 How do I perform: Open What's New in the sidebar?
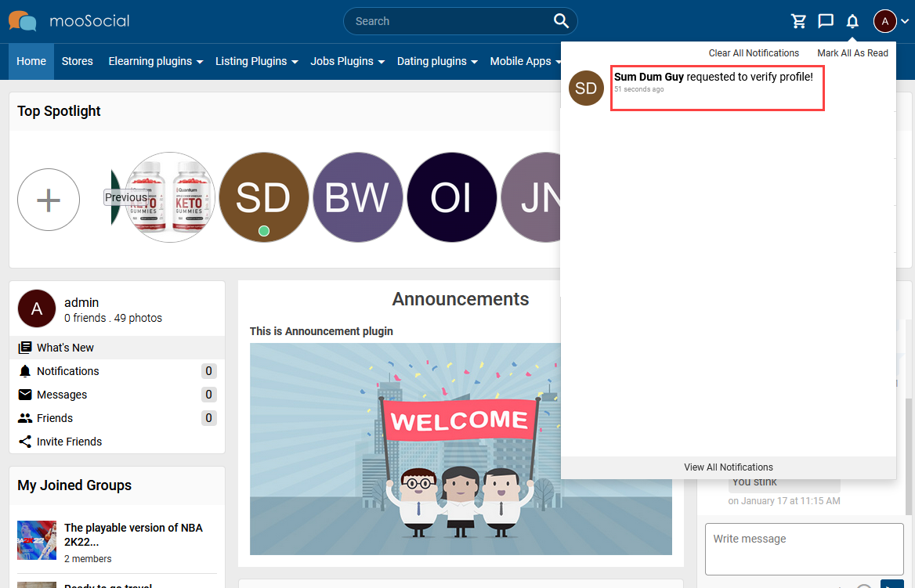(x=117, y=348)
